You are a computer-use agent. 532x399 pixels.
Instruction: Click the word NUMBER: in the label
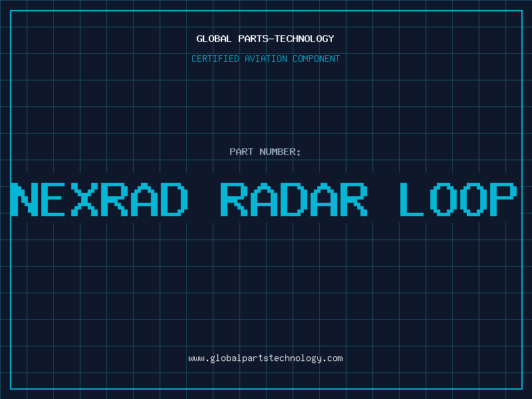pyautogui.click(x=281, y=152)
